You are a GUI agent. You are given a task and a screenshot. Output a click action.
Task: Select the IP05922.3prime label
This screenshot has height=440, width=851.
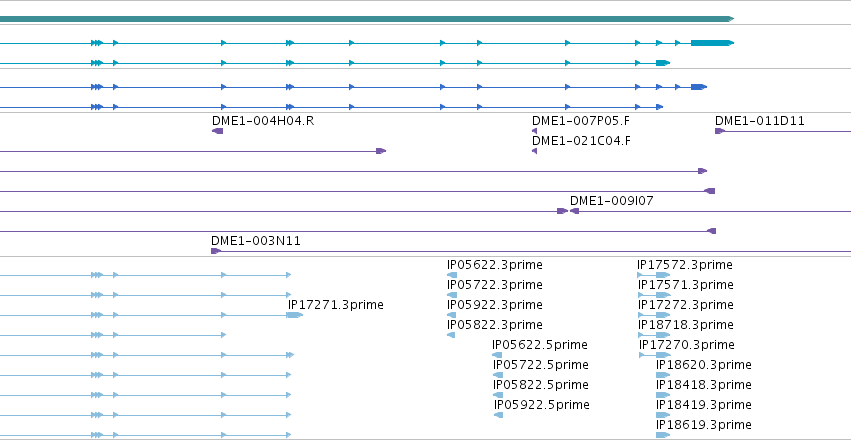(494, 305)
